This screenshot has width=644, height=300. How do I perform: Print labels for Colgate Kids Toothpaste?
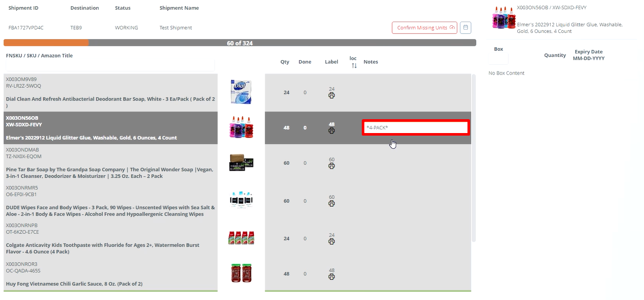331,240
